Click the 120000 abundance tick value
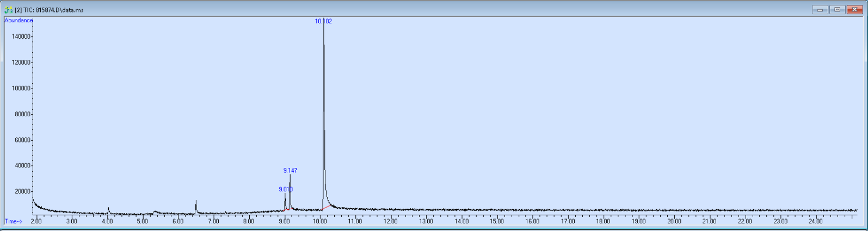The height and width of the screenshot is (231, 868). click(x=20, y=63)
